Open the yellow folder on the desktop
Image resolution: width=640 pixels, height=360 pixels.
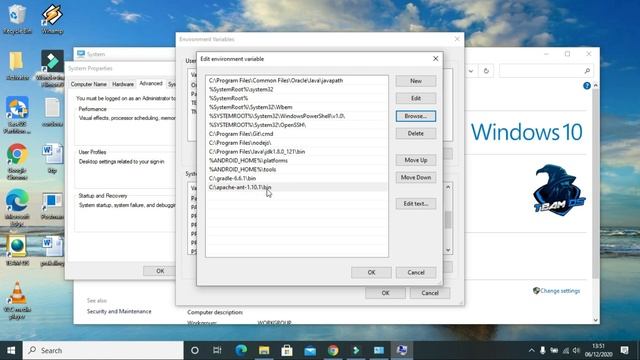pos(17,65)
